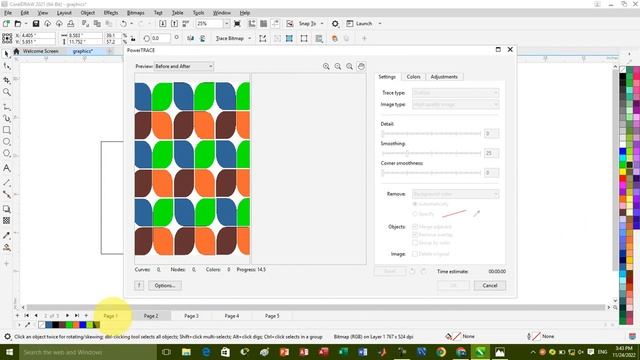Click the Undo arrow icon

pos(124,24)
